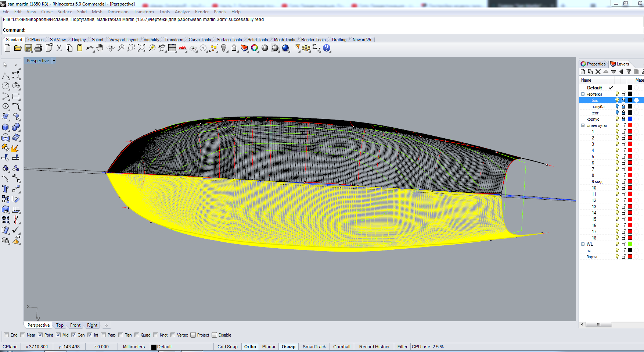Click the Lock objects padlock toolbar icon
The width and height of the screenshot is (644, 352).
[234, 48]
